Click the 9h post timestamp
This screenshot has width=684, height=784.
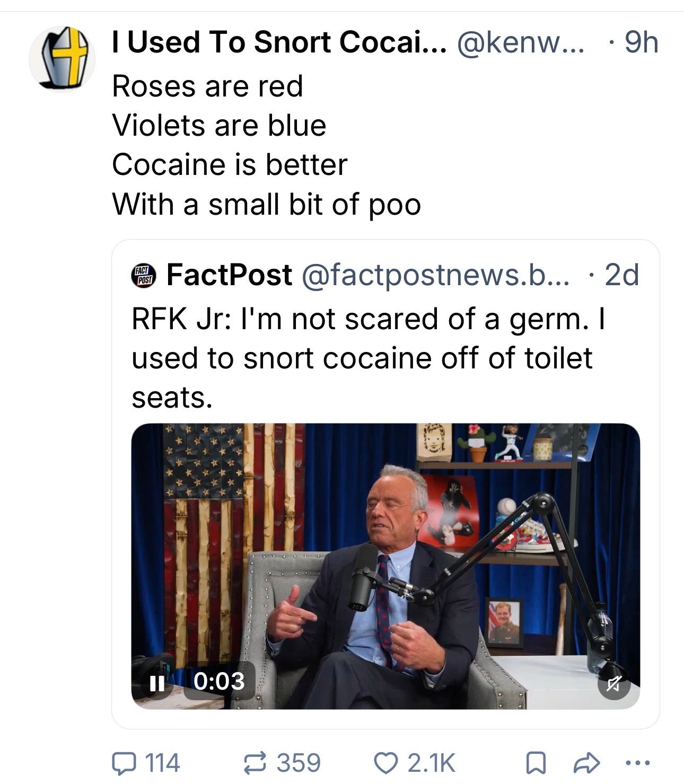click(x=641, y=42)
